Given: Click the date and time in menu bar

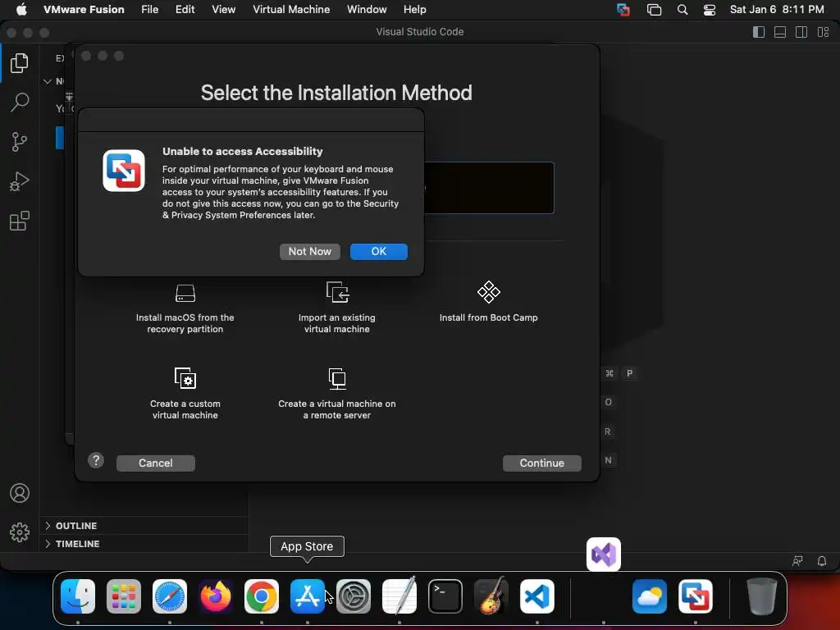Looking at the screenshot, I should tap(777, 10).
